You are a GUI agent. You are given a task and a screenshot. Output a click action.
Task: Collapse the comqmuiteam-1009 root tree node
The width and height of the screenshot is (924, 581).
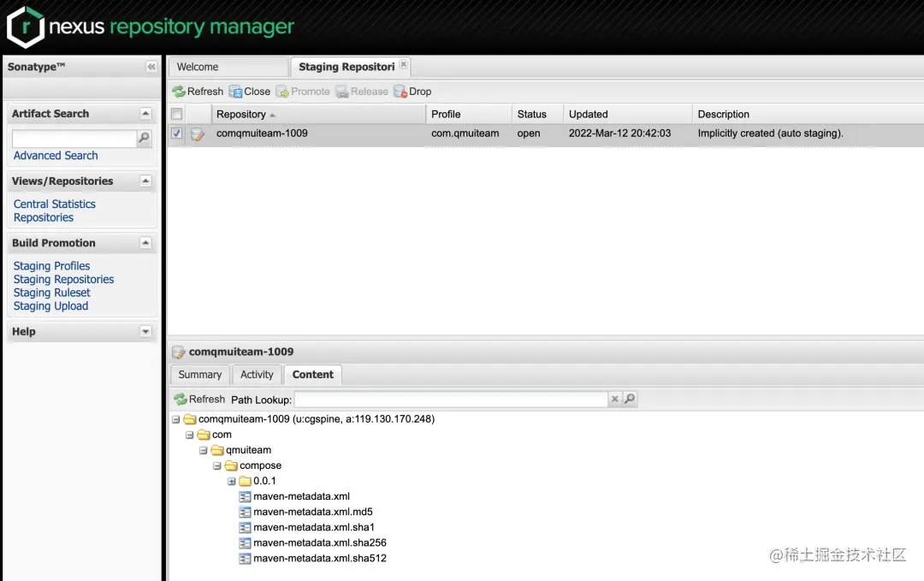click(175, 419)
